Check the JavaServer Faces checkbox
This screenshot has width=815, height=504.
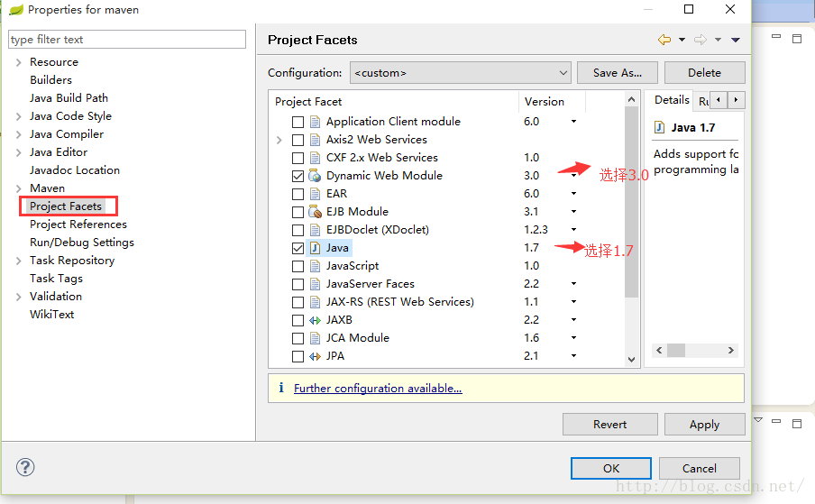tap(298, 284)
